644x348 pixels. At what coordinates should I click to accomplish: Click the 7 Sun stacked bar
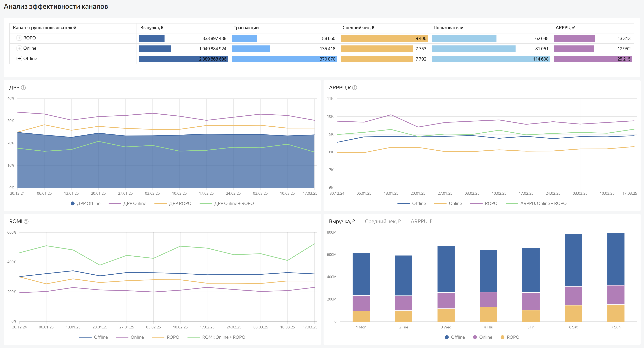616,277
